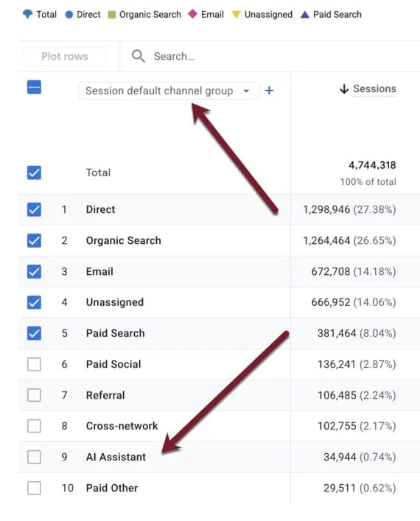
Task: Click the Unassigned channel row name
Action: 115,302
